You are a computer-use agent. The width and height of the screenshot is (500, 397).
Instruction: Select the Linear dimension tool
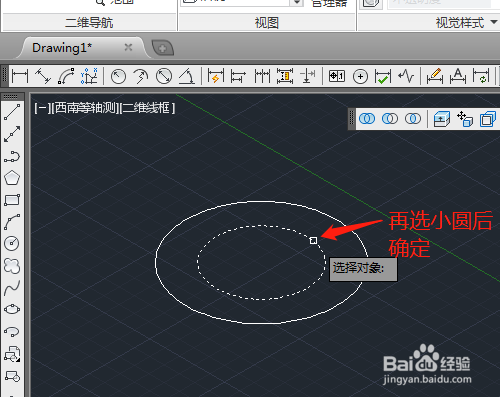pos(20,76)
